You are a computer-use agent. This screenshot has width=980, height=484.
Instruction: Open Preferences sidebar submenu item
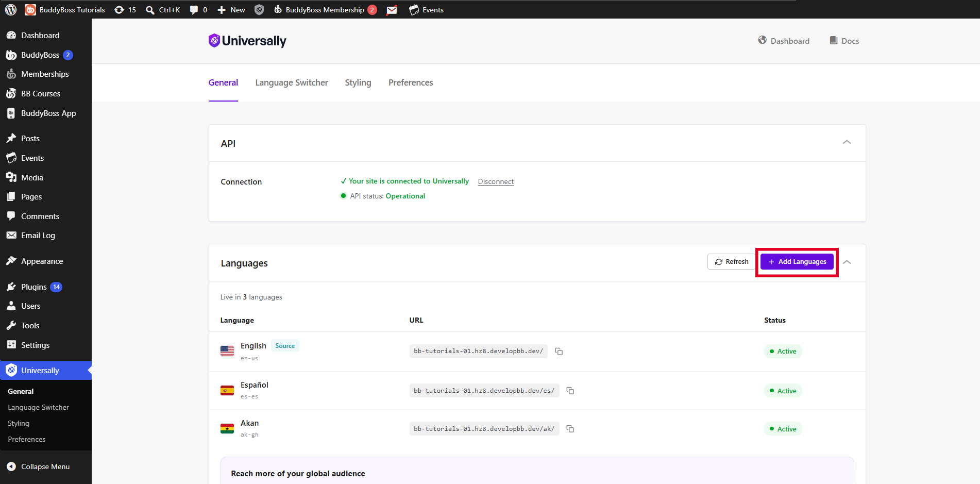pos(27,439)
